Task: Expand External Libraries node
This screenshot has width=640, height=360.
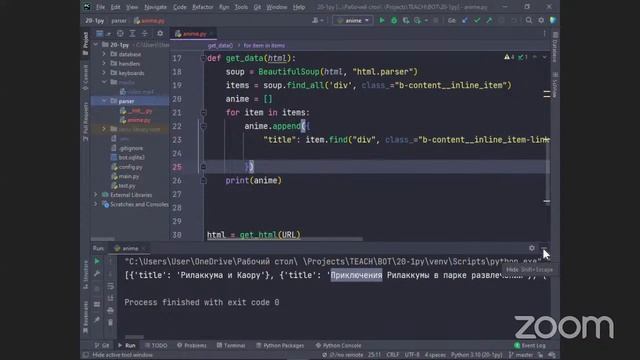Action: 96,195
